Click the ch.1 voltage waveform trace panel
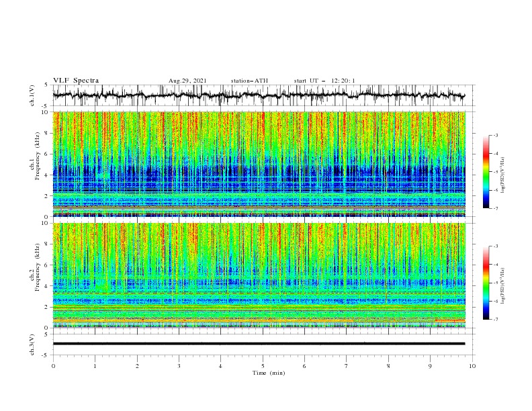532x411 pixels. [x=263, y=95]
